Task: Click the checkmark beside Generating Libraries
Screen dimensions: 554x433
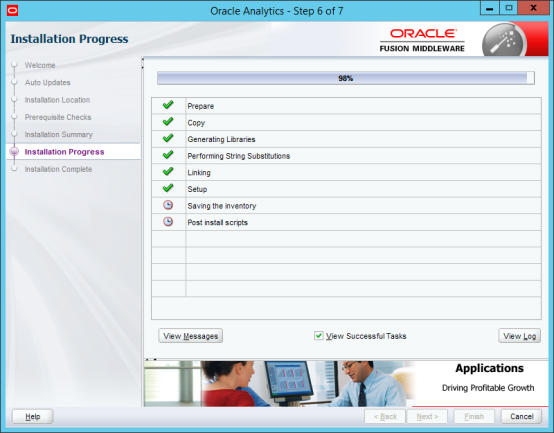Action: point(168,138)
